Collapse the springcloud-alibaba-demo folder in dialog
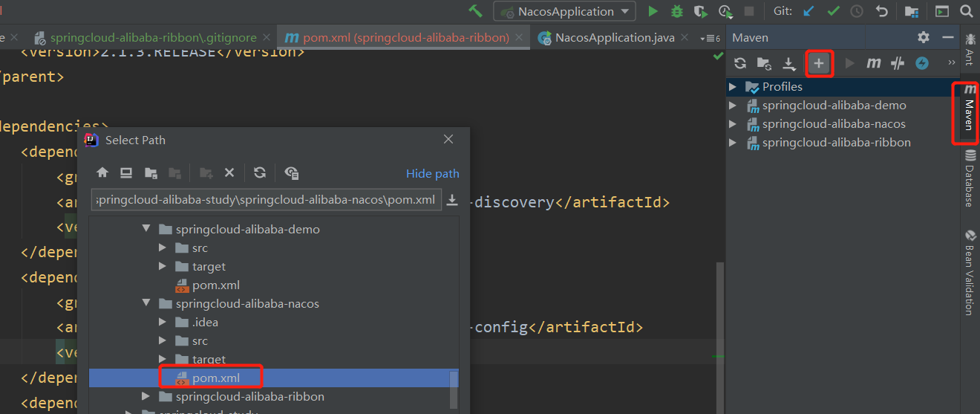The image size is (980, 414). point(146,229)
